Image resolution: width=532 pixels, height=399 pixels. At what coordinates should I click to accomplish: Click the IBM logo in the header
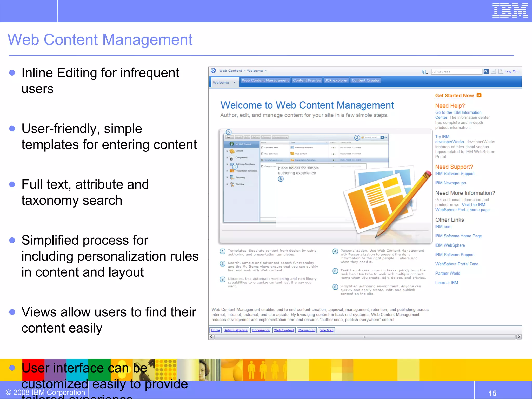point(510,10)
